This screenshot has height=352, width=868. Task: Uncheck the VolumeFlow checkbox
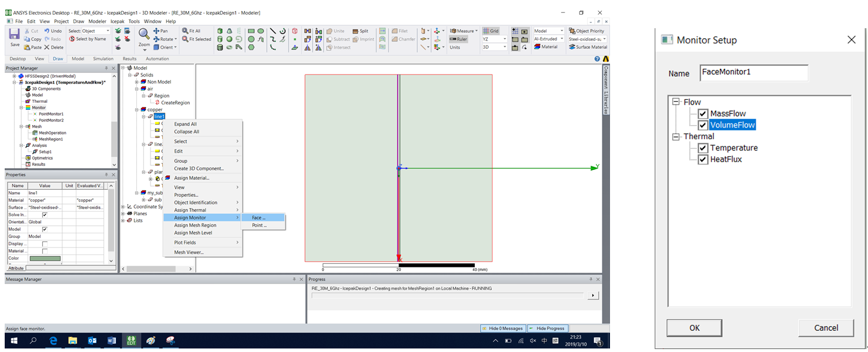(702, 125)
